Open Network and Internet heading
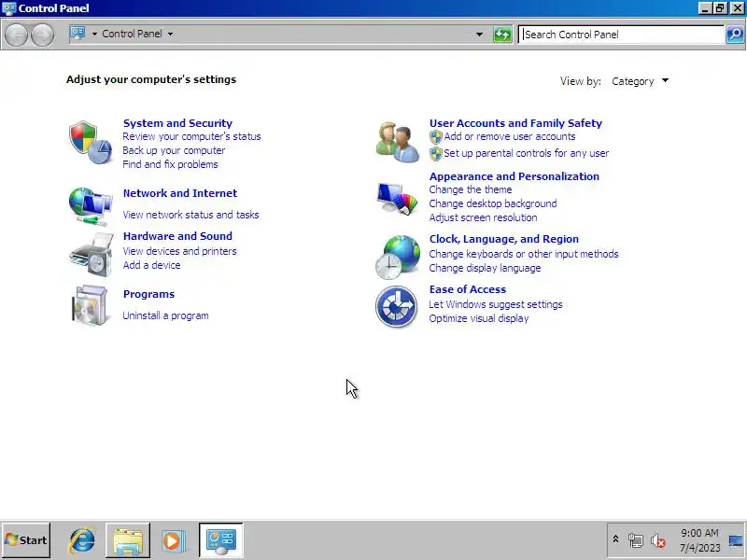 (x=180, y=193)
